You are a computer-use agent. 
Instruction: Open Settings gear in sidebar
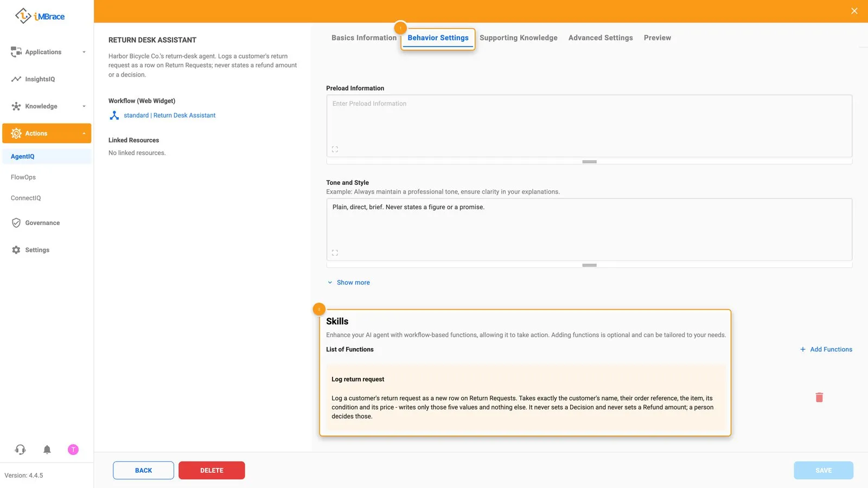16,250
